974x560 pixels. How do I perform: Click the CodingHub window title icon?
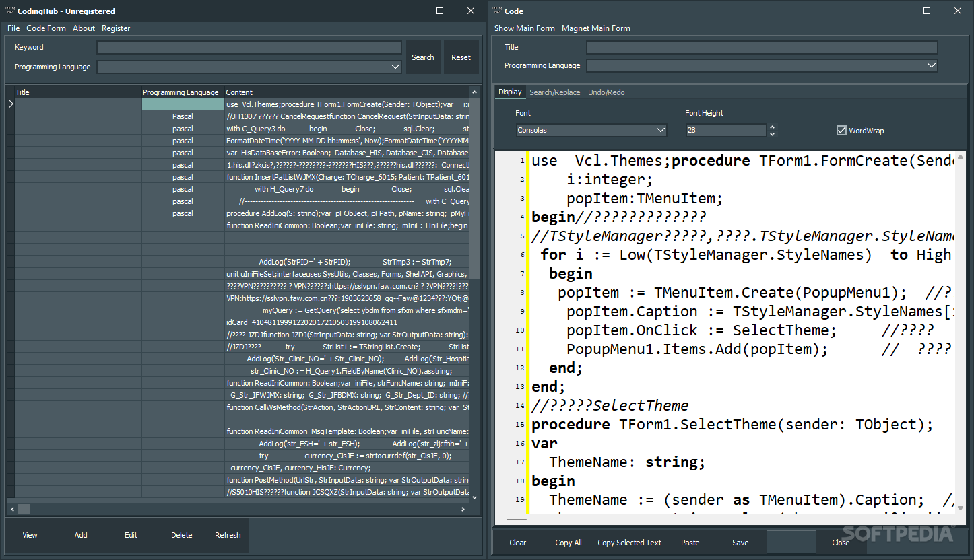click(x=11, y=11)
